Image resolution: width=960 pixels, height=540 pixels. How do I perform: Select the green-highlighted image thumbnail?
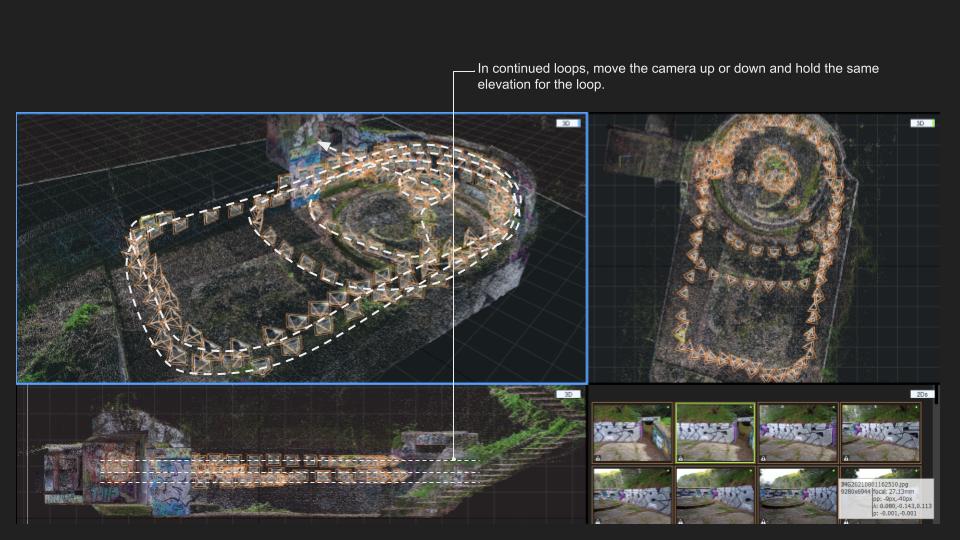[714, 433]
